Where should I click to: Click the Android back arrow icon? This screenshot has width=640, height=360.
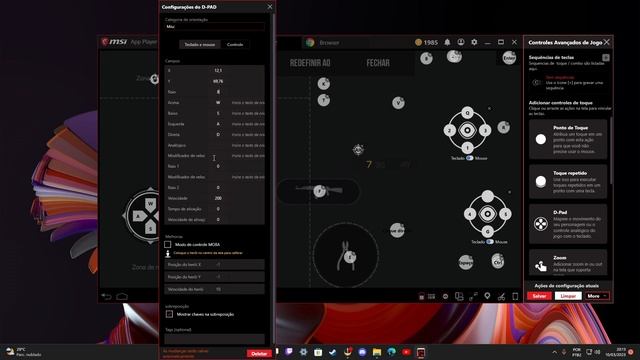point(107,296)
